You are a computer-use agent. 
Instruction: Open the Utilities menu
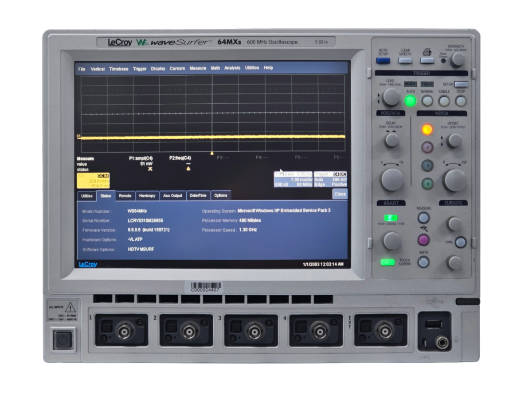(252, 68)
